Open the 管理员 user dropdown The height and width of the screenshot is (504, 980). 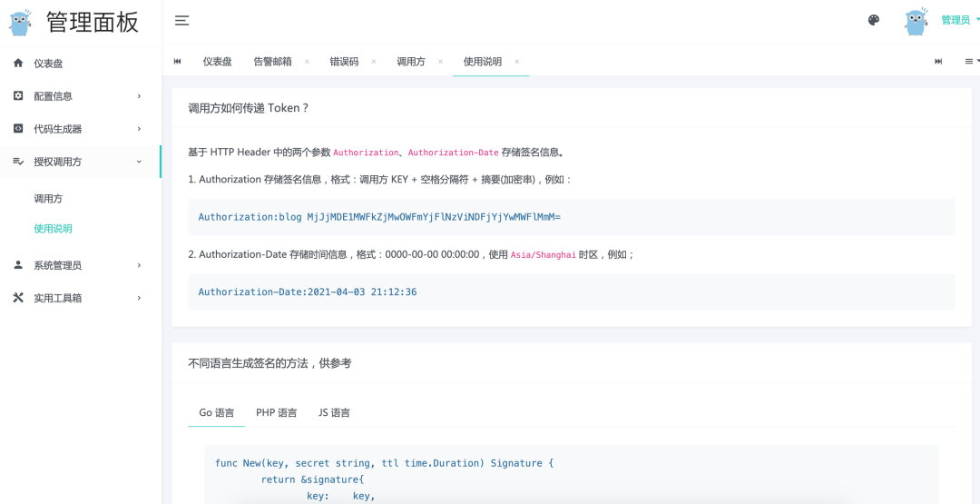(x=958, y=20)
